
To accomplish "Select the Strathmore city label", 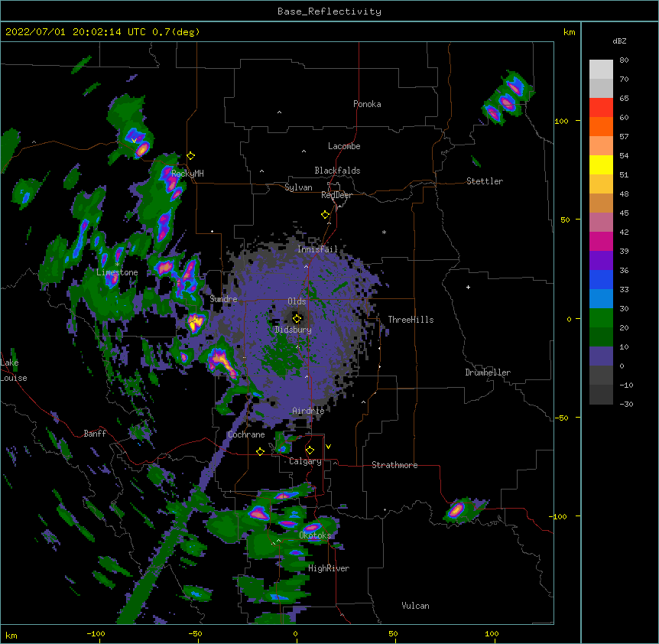I will pos(394,465).
